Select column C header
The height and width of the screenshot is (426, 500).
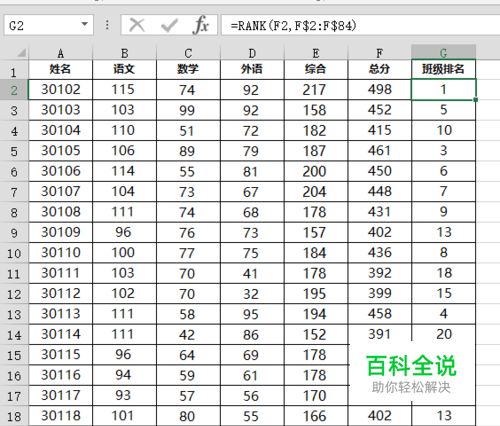point(188,53)
